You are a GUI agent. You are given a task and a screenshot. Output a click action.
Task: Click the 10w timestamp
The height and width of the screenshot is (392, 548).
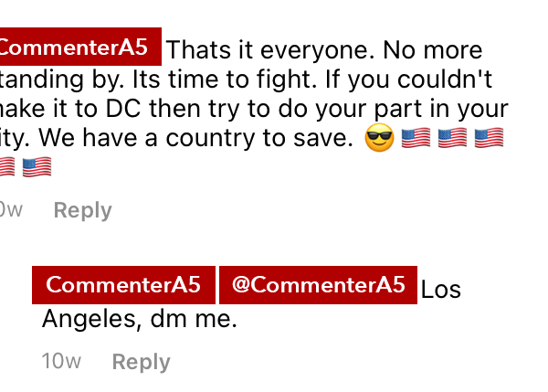(61, 361)
